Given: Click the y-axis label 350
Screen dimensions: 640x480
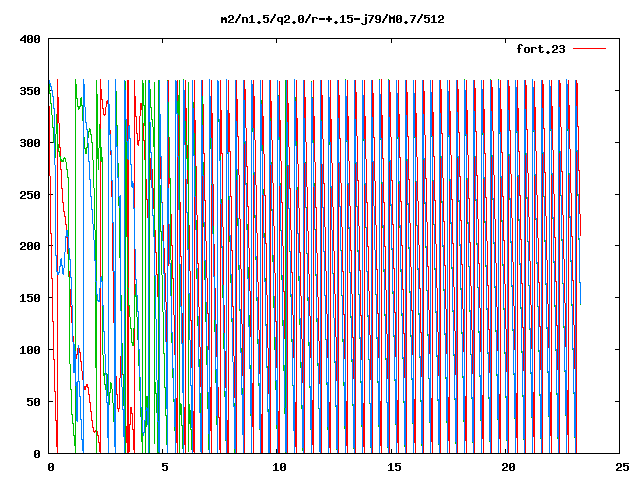Looking at the screenshot, I should (x=30, y=91).
